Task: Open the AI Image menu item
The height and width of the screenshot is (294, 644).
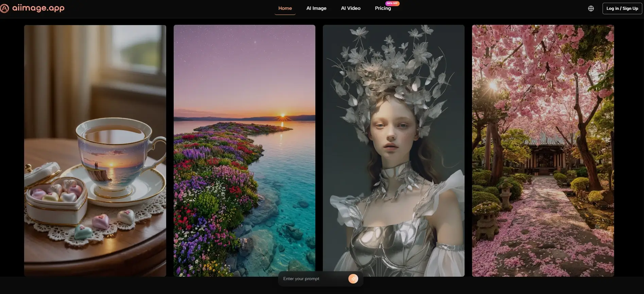Action: [x=316, y=8]
